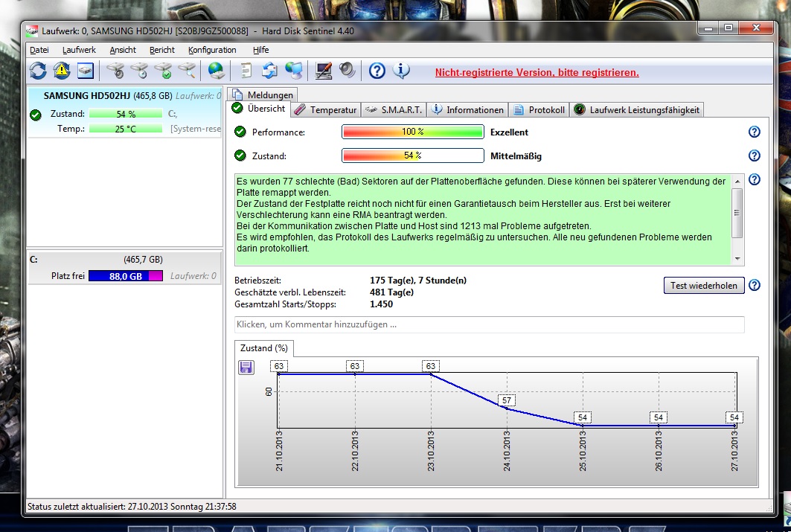This screenshot has height=532, width=791.
Task: Open the Laufwerk menu
Action: [79, 50]
